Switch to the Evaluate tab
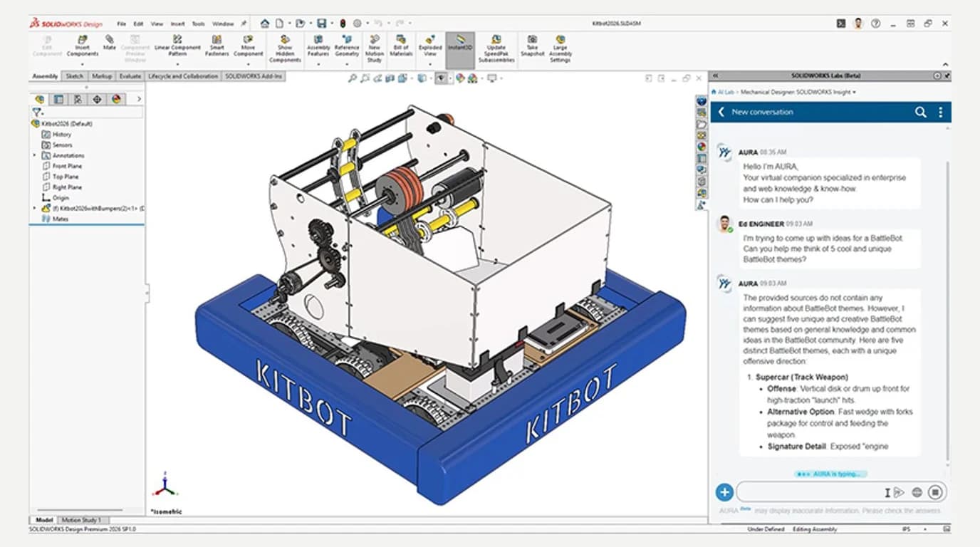This screenshot has height=547, width=980. [130, 76]
